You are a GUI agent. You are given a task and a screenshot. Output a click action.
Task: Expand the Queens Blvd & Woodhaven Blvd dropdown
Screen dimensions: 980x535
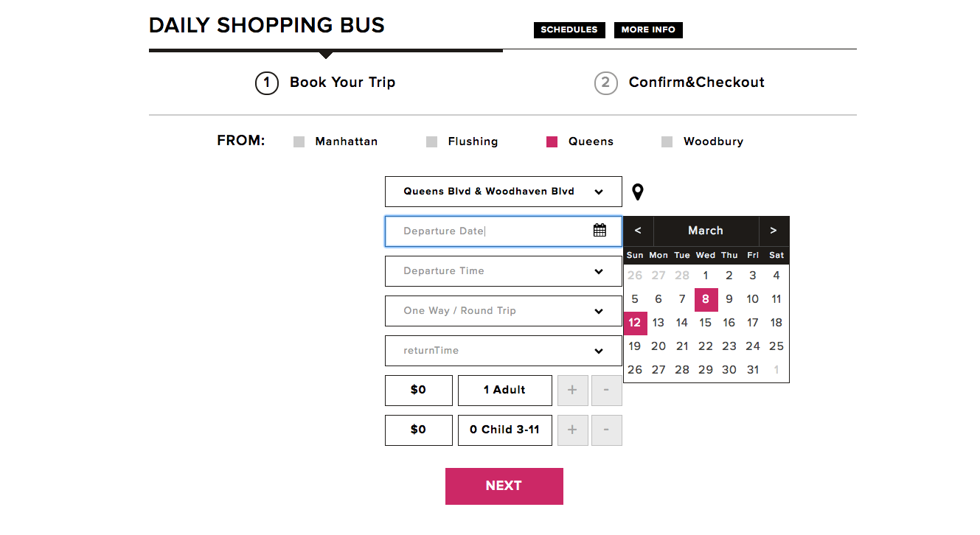(x=504, y=192)
